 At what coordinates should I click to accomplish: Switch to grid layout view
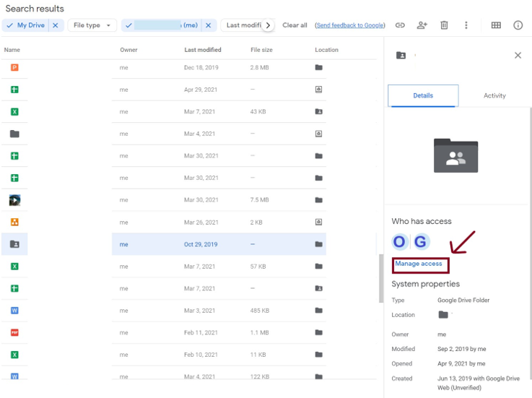coord(496,25)
